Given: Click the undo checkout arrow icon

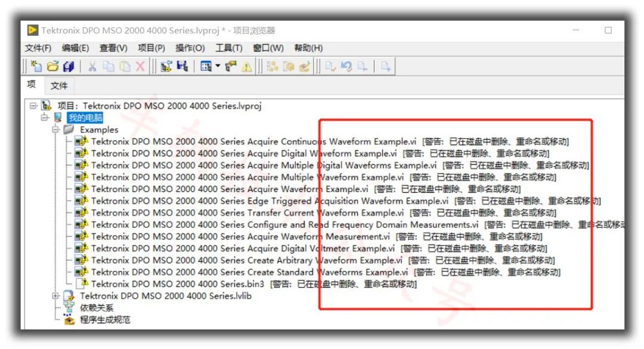Looking at the screenshot, I should (346, 66).
